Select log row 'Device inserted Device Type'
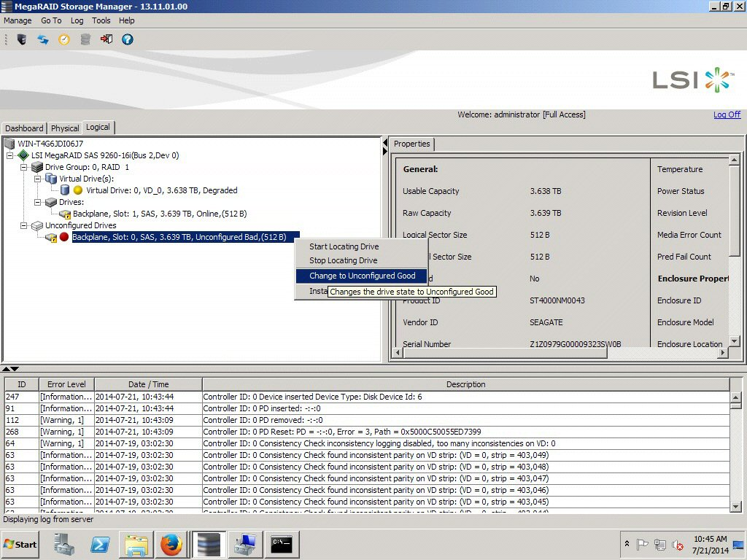Image resolution: width=747 pixels, height=560 pixels. 367,397
